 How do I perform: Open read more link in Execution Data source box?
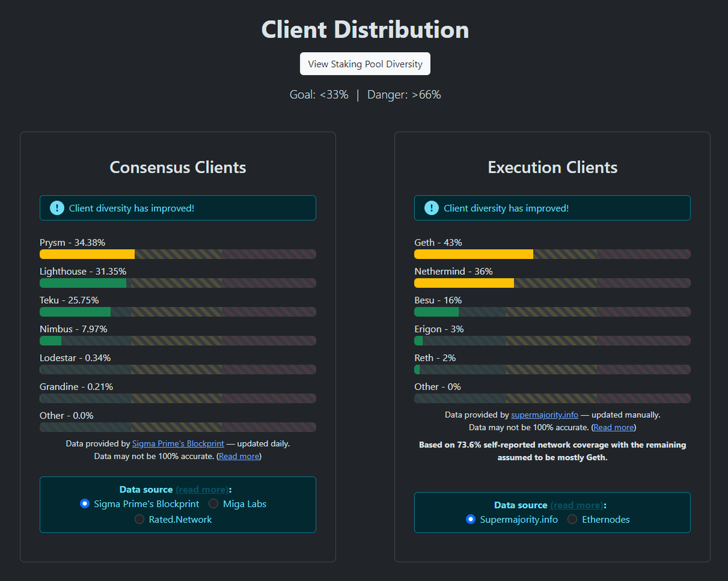[x=577, y=505]
